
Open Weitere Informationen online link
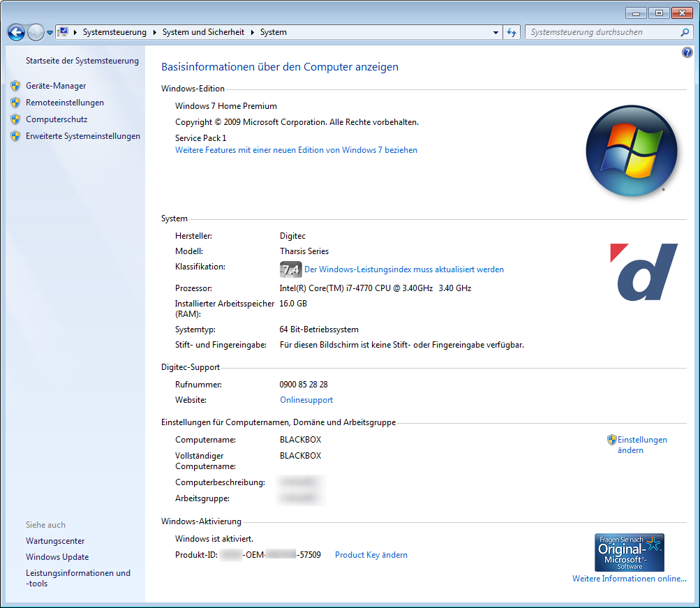[630, 579]
